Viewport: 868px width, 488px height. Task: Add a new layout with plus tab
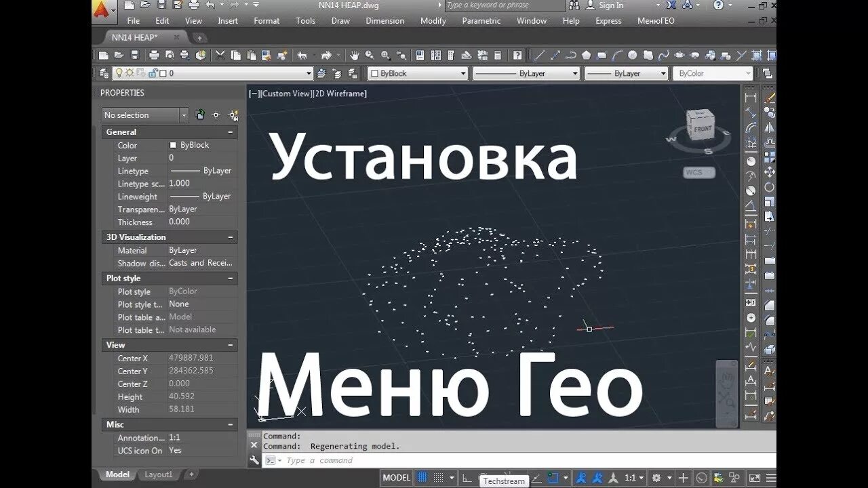[191, 474]
